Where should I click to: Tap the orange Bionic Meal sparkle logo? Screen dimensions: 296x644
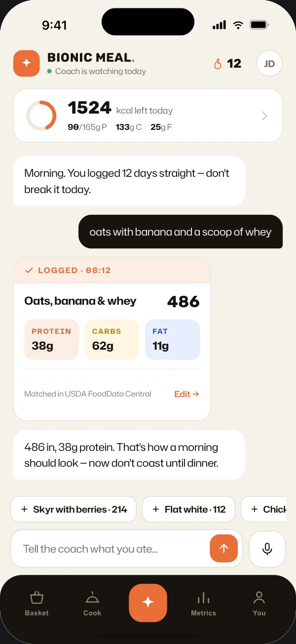click(27, 64)
